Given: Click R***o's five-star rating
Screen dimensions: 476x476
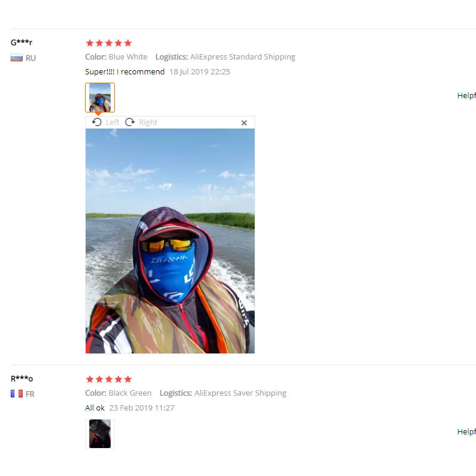Looking at the screenshot, I should coord(109,379).
